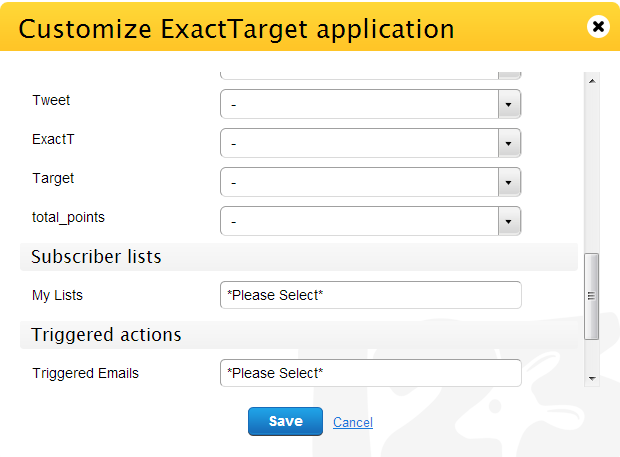
Task: Click inside the ExactT combo box
Action: click(359, 143)
